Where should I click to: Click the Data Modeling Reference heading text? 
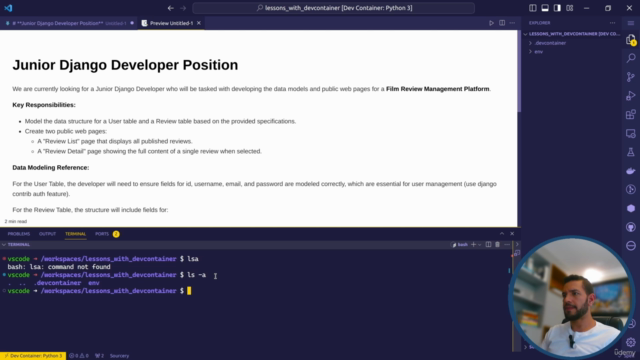click(51, 167)
